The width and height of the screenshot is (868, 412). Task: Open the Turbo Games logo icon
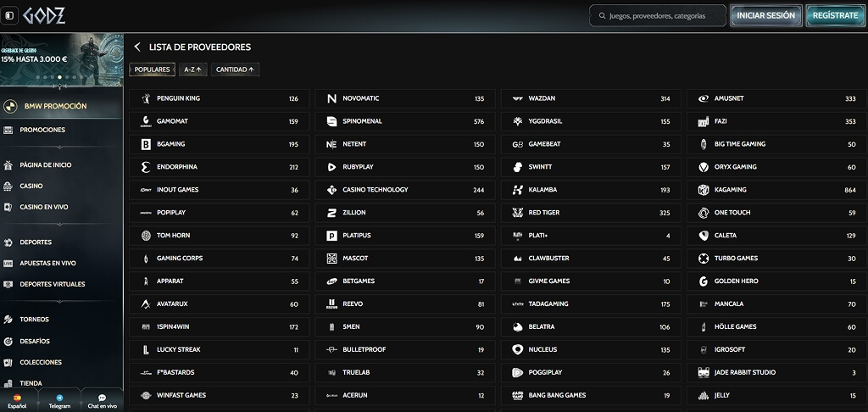tap(704, 258)
